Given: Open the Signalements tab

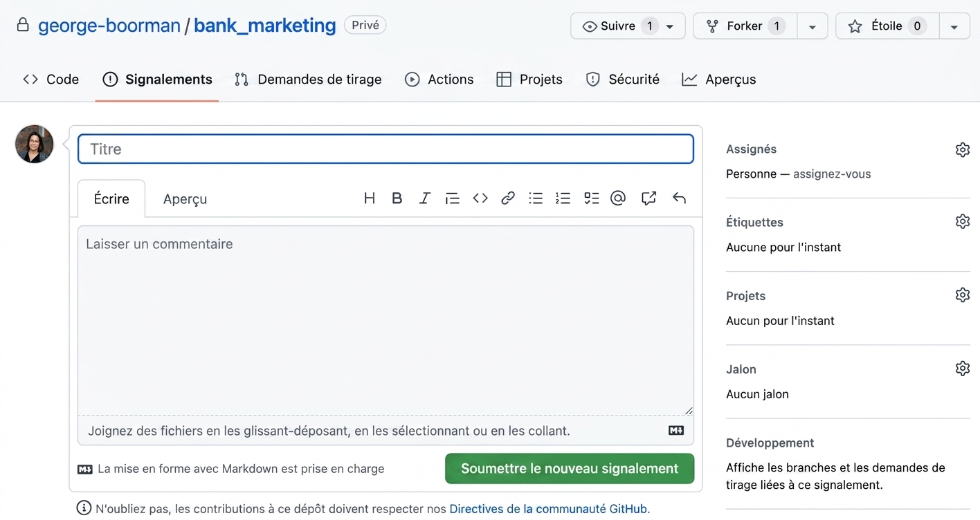Looking at the screenshot, I should click(x=157, y=80).
